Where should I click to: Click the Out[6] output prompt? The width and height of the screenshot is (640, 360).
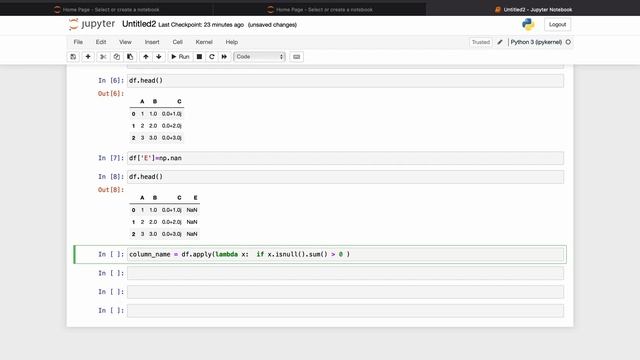(111, 93)
